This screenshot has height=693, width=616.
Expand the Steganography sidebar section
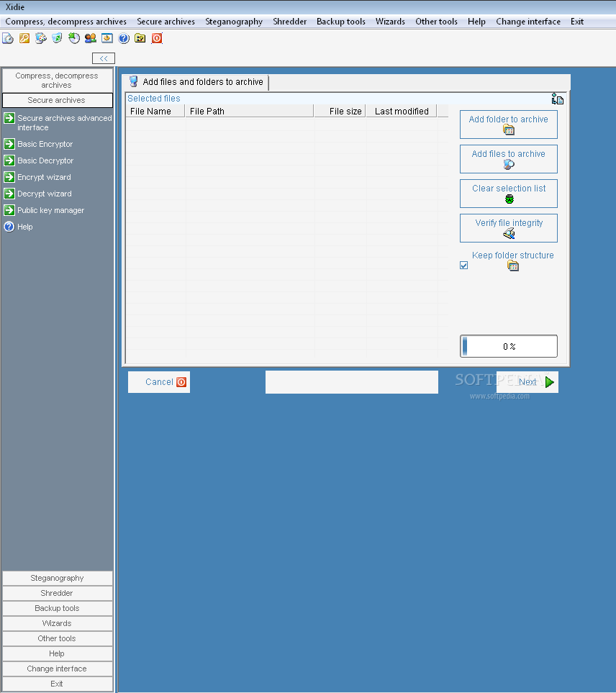point(58,578)
